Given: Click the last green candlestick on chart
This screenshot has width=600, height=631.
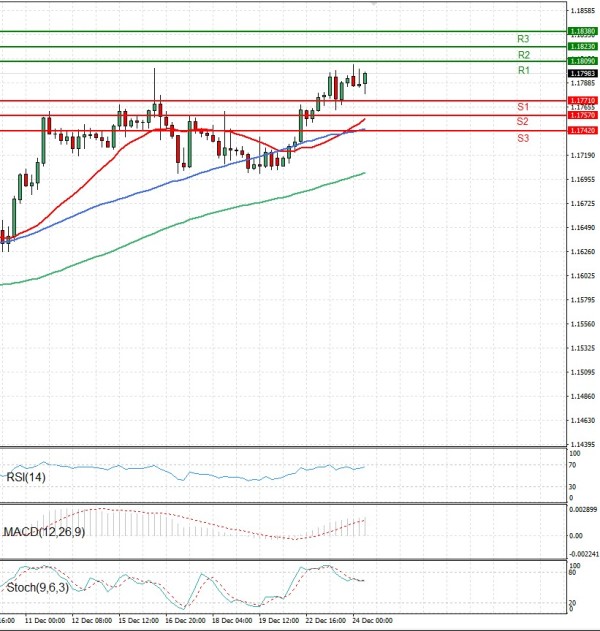Looking at the screenshot, I should [366, 79].
